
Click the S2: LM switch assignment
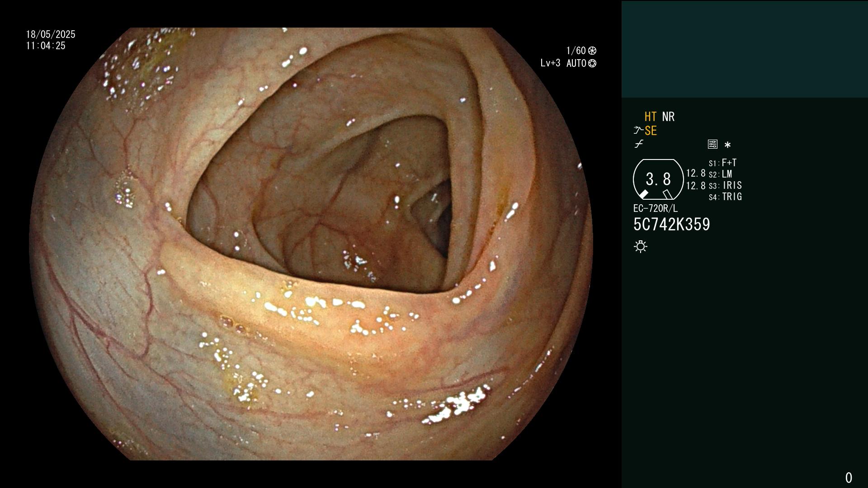pyautogui.click(x=720, y=174)
